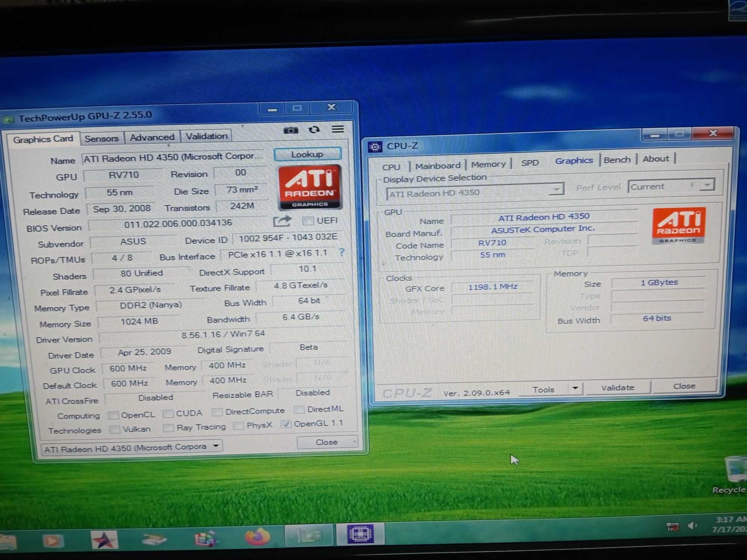This screenshot has height=560, width=747.
Task: Click the network tray icon
Action: [672, 526]
